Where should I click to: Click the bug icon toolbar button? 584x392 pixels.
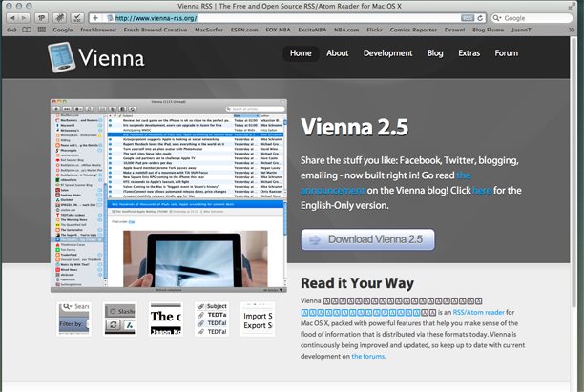(x=59, y=18)
